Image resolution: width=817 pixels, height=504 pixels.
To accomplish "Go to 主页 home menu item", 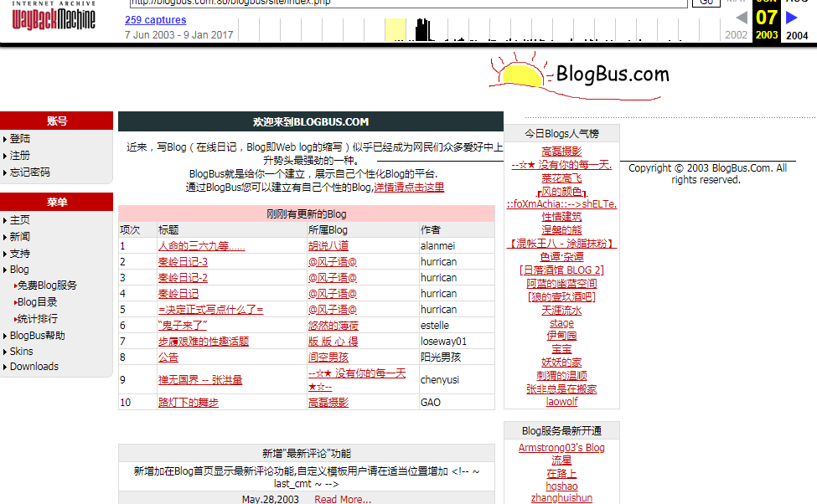I will [20, 220].
